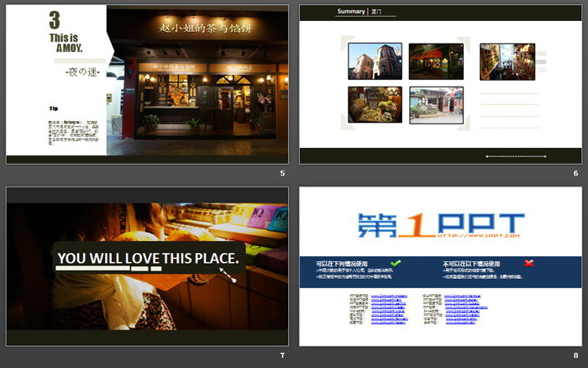The height and width of the screenshot is (368, 588).
Task: Click the first link in slide 8 right list
Action: pos(464,296)
